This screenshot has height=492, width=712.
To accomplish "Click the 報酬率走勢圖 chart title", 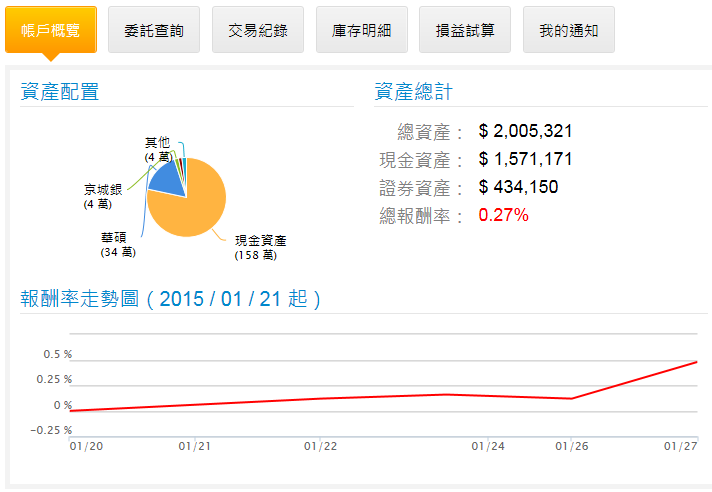I will point(171,299).
